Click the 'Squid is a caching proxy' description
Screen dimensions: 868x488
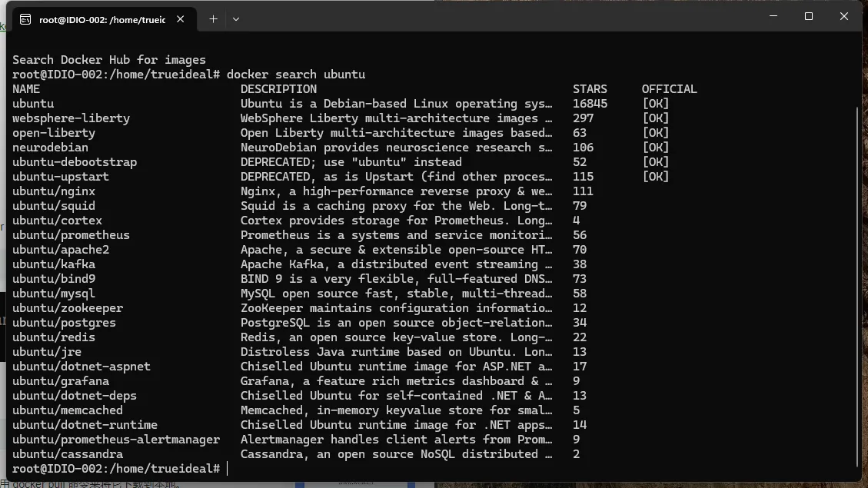point(397,206)
